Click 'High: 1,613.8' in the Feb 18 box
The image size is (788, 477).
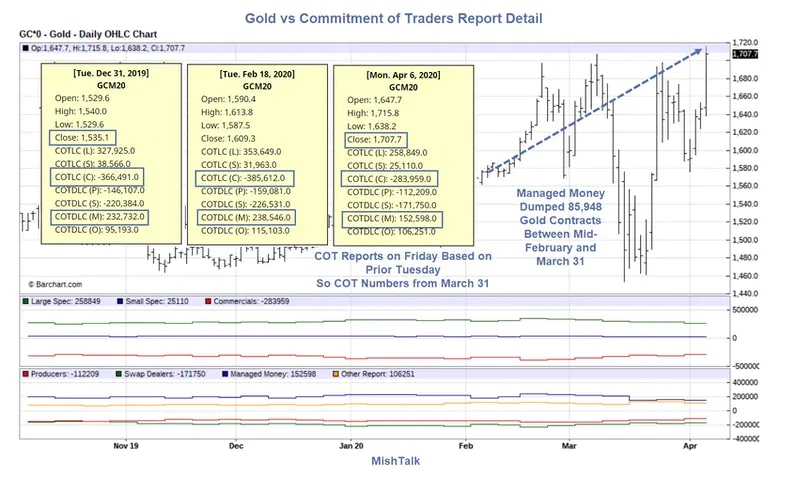tap(227, 112)
